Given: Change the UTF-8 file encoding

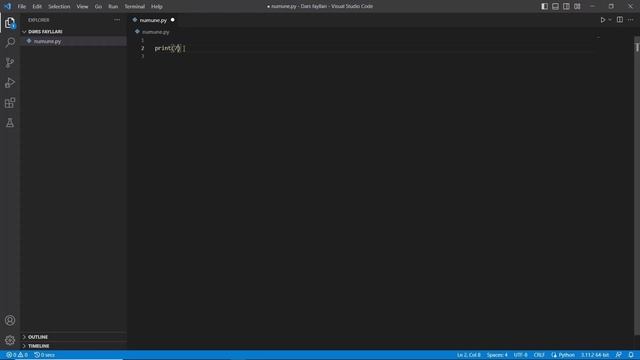Looking at the screenshot, I should pos(520,355).
